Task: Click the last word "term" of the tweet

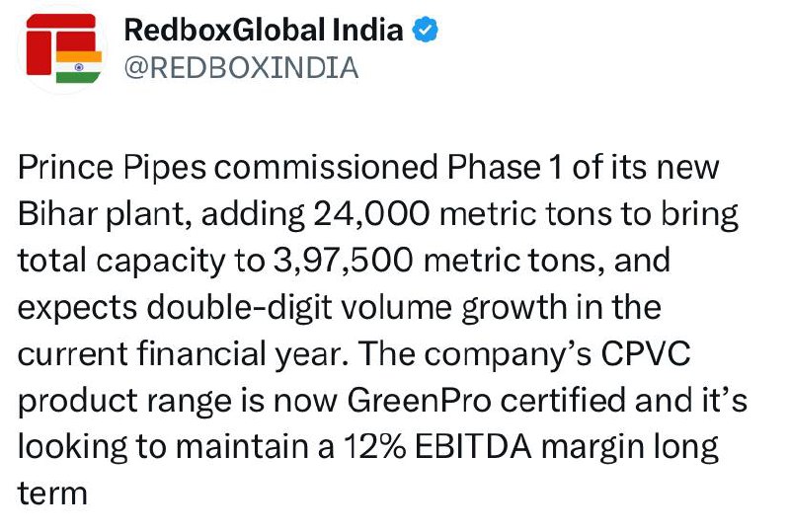Action: coord(52,494)
